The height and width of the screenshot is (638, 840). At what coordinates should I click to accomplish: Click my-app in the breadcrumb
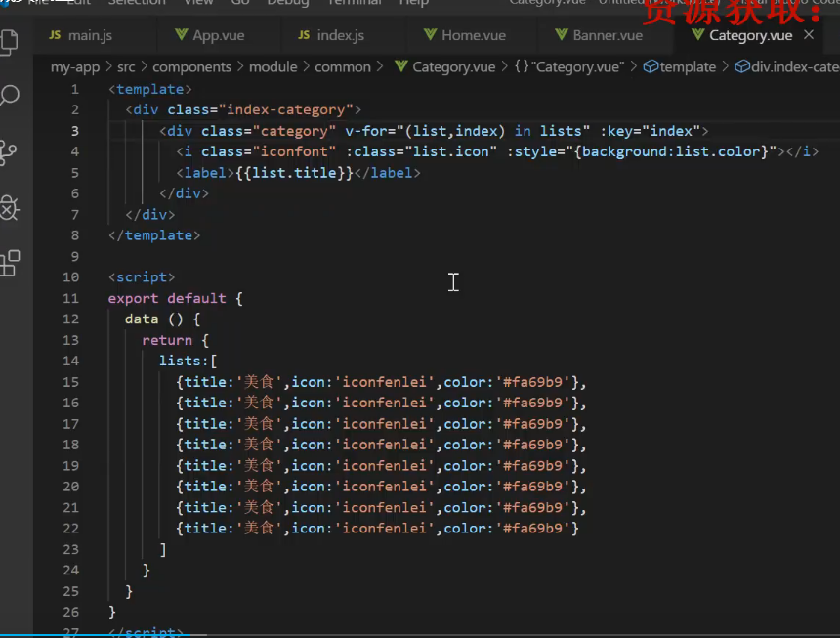point(75,67)
